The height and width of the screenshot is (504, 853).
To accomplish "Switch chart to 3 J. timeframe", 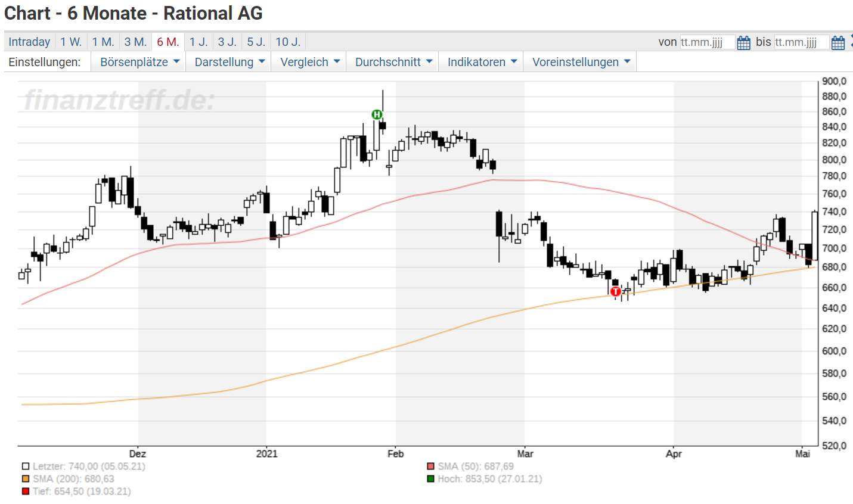I will (x=227, y=42).
